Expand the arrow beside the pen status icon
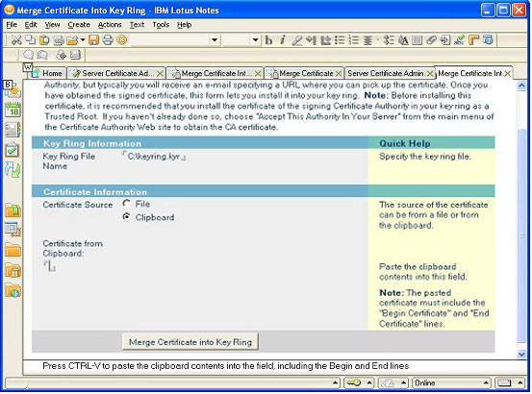 403,382
